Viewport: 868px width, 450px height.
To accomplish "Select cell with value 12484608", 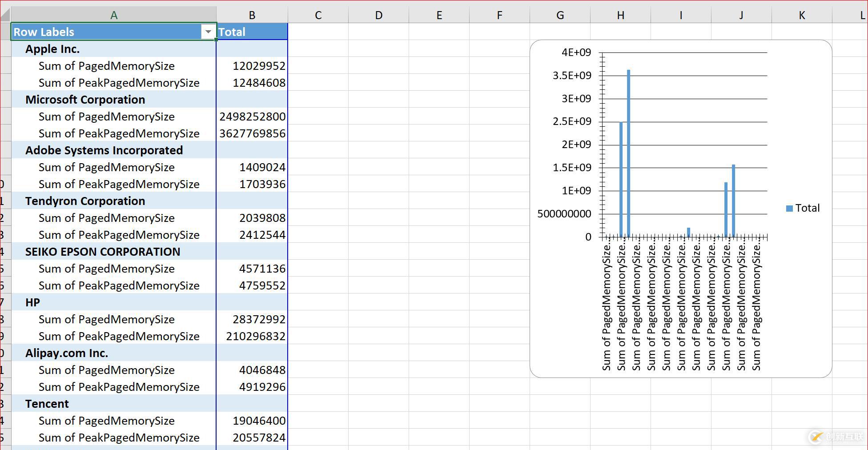I will [x=252, y=83].
